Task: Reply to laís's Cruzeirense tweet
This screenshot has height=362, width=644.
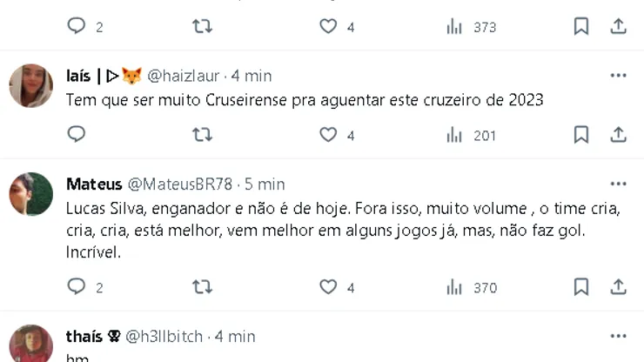Action: click(x=77, y=134)
